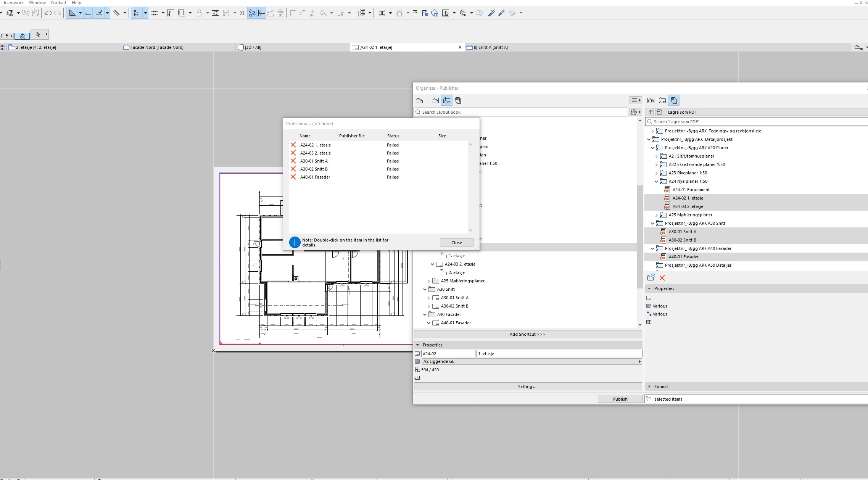Image resolution: width=868 pixels, height=480 pixels.
Task: Switch to Fasade Nord tab
Action: pos(156,47)
